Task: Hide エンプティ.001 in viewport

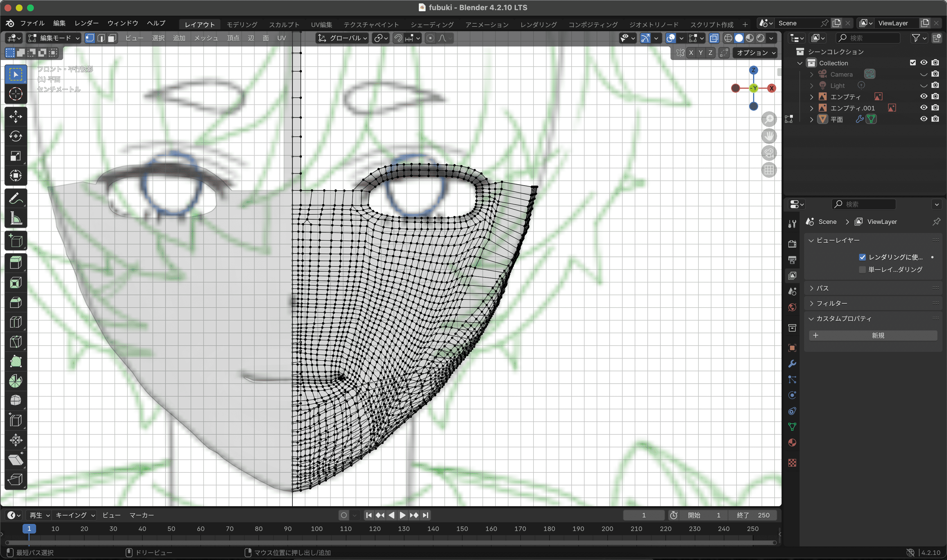Action: point(923,108)
